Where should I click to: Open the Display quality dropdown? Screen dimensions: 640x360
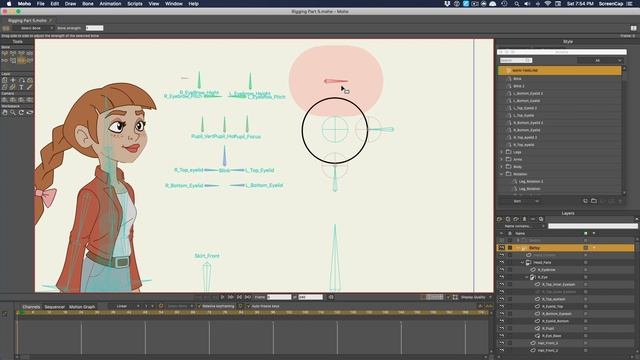(x=476, y=297)
